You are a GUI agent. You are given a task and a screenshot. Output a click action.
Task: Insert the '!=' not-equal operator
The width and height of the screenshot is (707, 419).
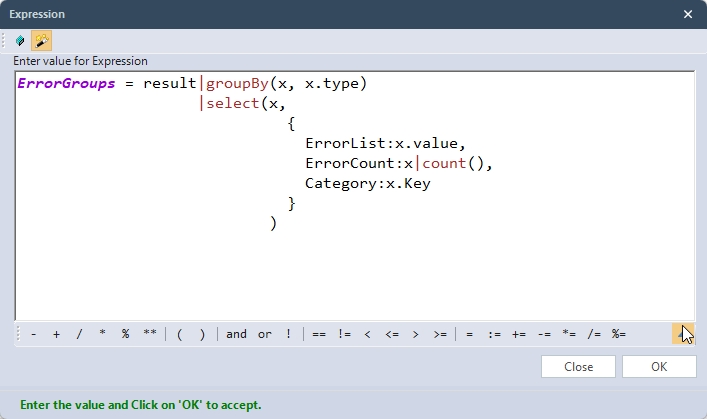[344, 334]
